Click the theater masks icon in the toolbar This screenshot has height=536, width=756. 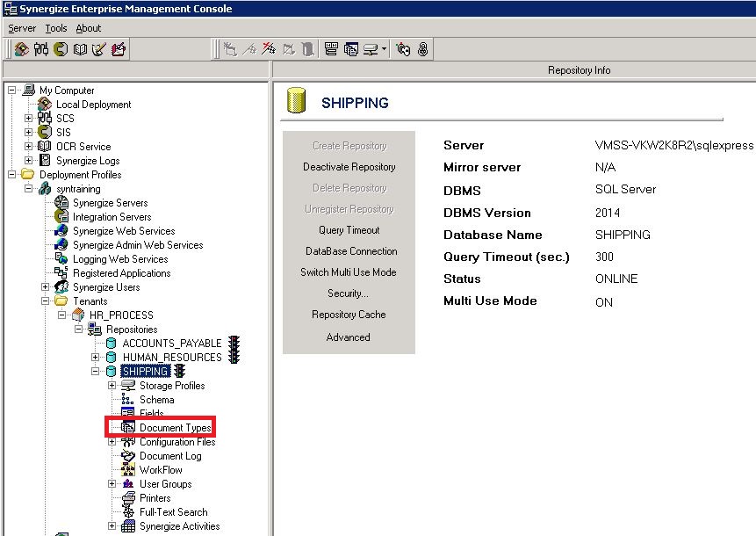[x=403, y=49]
